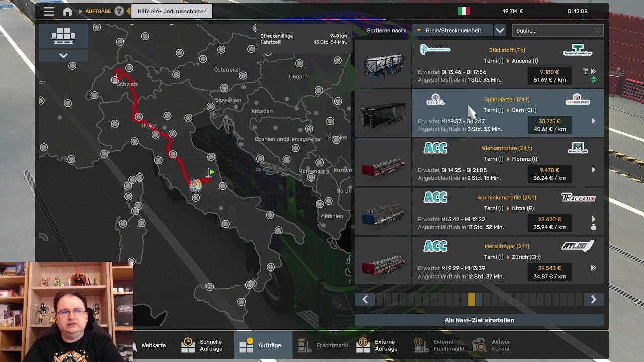Click the Stickstoff tank trailer thumbnail

tap(383, 64)
